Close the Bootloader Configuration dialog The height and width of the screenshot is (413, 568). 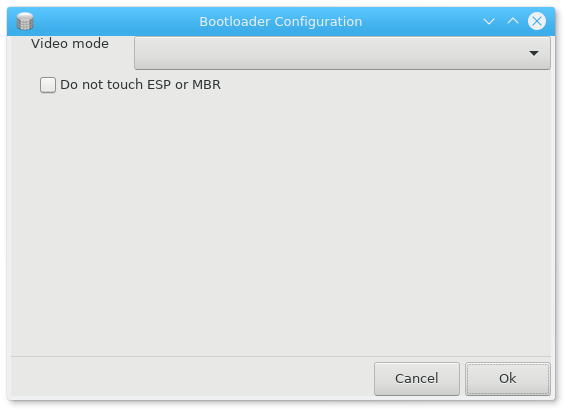coord(537,21)
